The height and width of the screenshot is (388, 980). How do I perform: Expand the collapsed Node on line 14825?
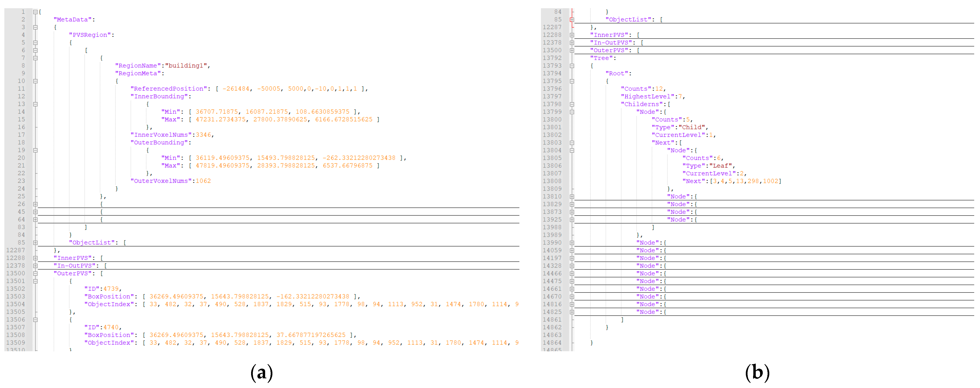[x=572, y=312]
